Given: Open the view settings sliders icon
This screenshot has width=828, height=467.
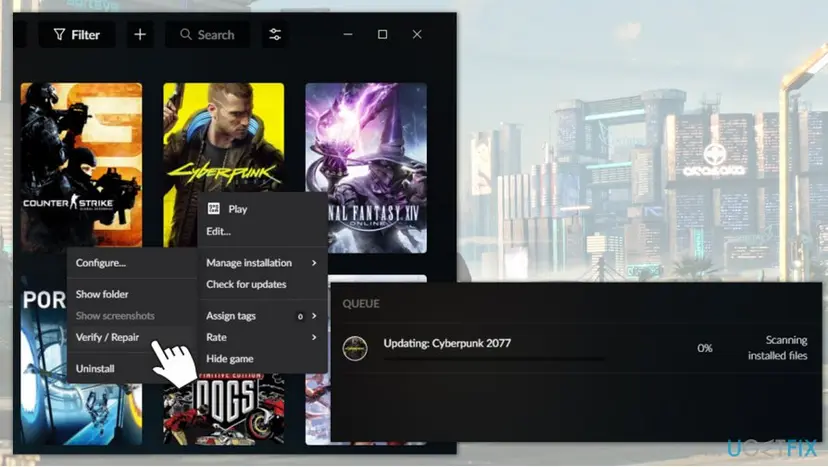Looking at the screenshot, I should [275, 35].
